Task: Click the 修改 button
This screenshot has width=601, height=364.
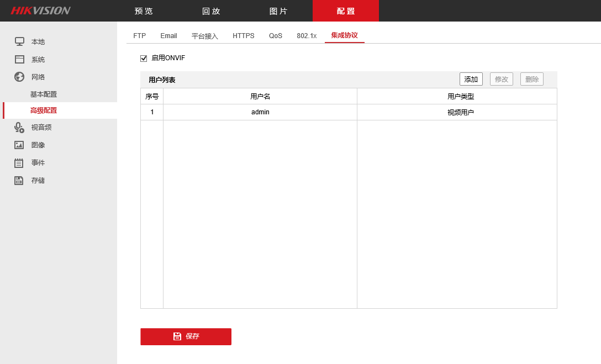Action: [502, 80]
